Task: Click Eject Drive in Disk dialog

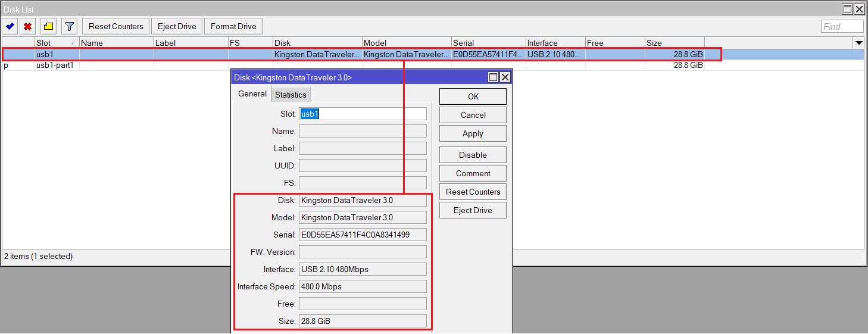Action: tap(473, 210)
